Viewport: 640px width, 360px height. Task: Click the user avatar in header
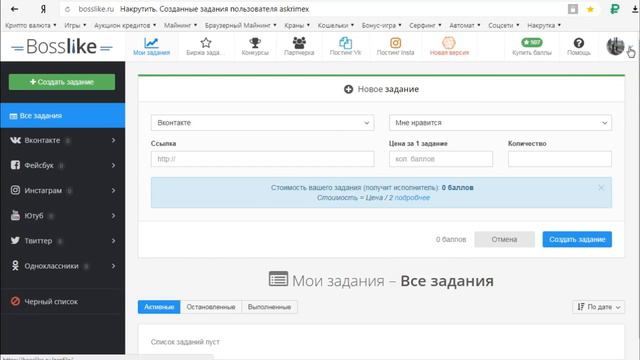(x=615, y=46)
